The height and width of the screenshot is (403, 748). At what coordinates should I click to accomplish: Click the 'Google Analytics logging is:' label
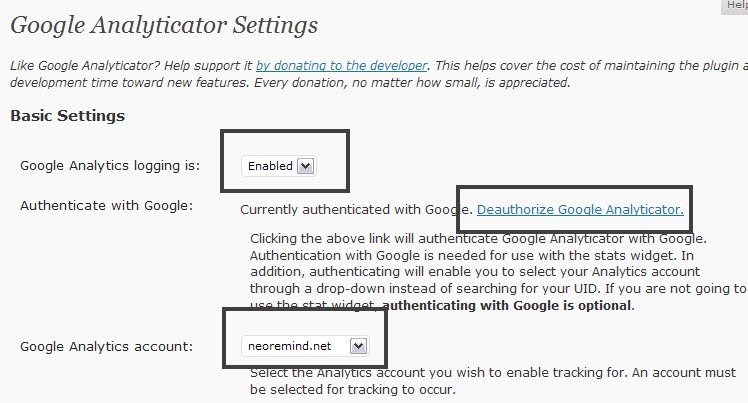point(110,166)
